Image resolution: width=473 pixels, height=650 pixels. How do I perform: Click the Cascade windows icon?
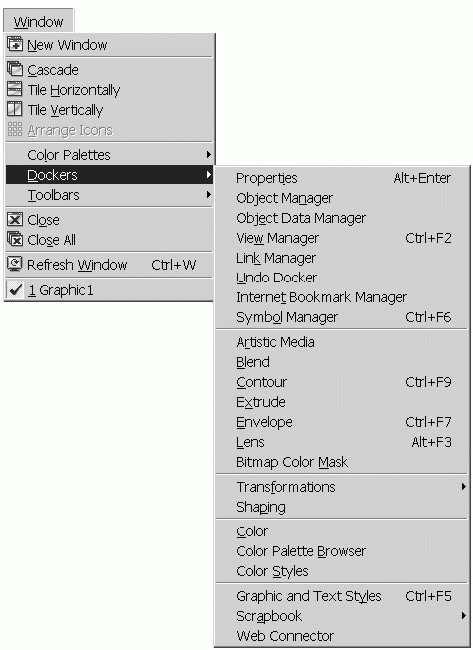click(15, 69)
